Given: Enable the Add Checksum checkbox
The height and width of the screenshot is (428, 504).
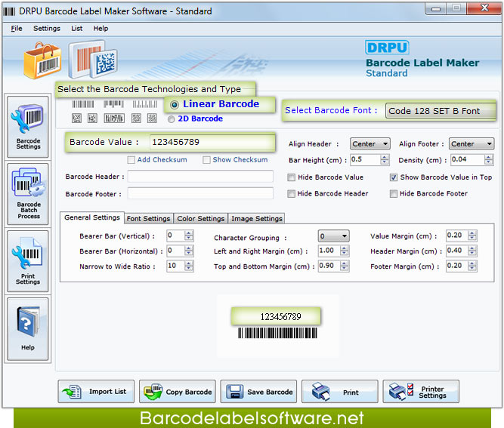Looking at the screenshot, I should pos(131,160).
